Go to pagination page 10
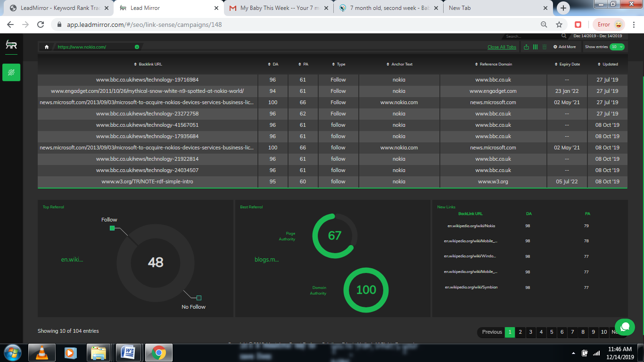The width and height of the screenshot is (644, 362). pyautogui.click(x=603, y=332)
